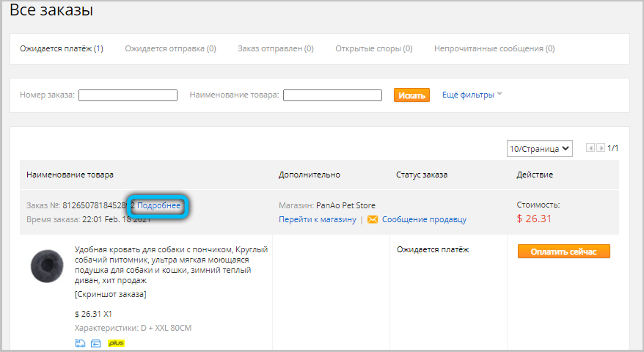Click the return-arrow card icon under product
The image size is (644, 352).
click(x=95, y=342)
